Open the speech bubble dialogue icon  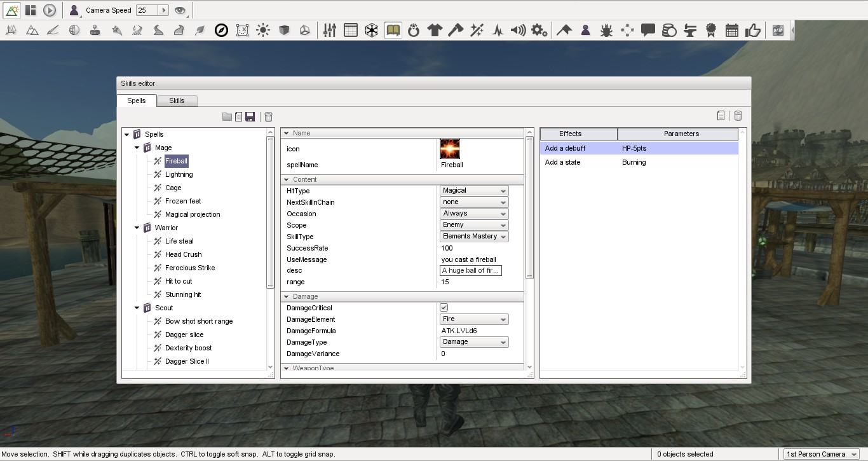648,31
